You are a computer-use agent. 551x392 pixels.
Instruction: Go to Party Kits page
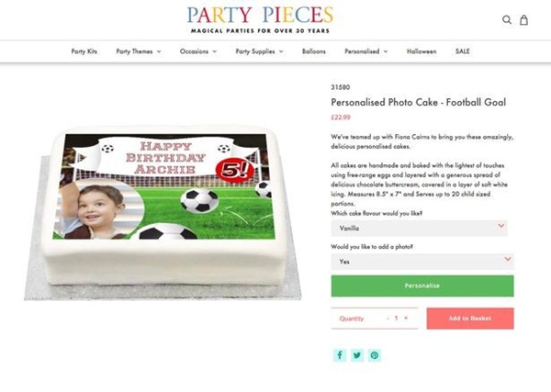pos(84,51)
